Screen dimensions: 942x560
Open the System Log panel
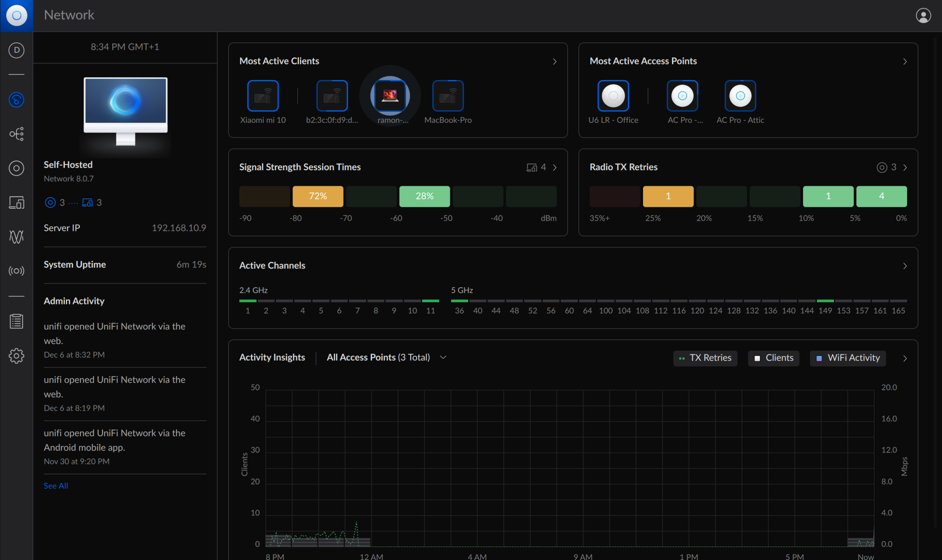(x=17, y=321)
